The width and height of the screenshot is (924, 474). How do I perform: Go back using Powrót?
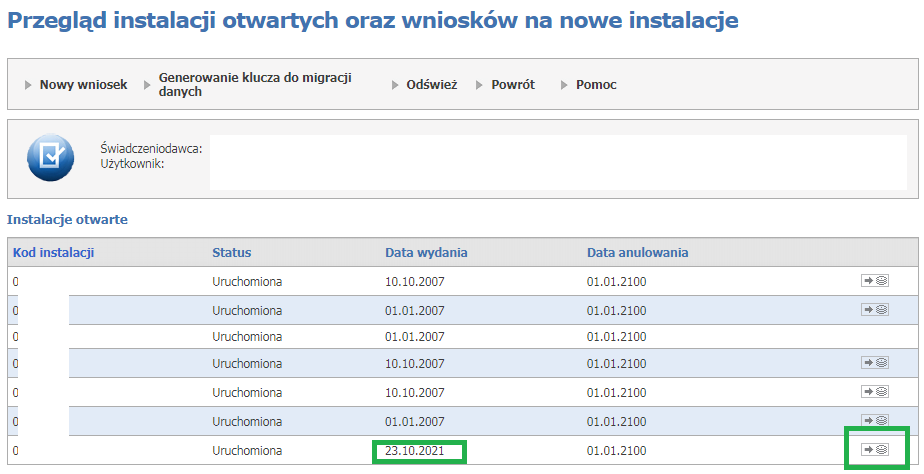tap(513, 85)
